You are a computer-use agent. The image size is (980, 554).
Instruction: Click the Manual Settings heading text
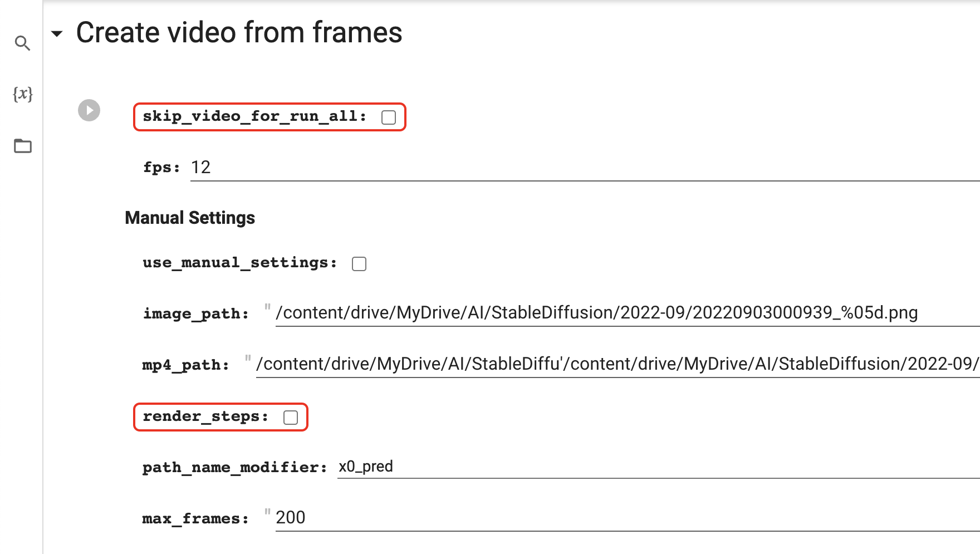190,218
